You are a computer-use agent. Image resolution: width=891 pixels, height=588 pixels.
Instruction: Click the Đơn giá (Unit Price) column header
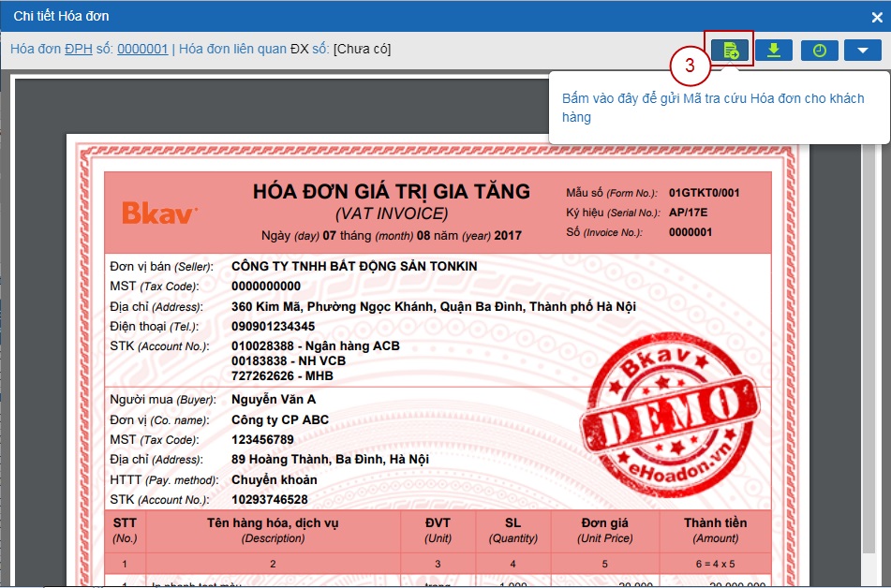604,531
